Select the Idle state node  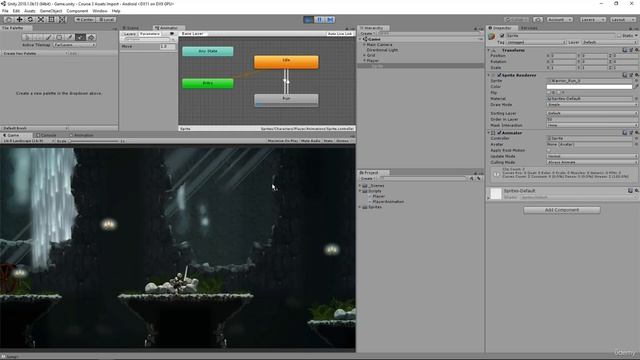(x=286, y=62)
